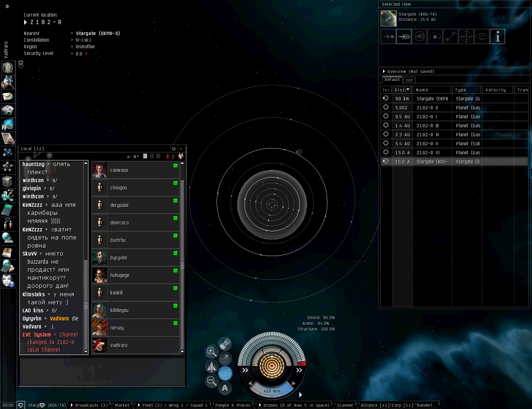Image resolution: width=532 pixels, height=409 pixels.
Task: Open the Character Sheet icon in sidebar
Action: pyautogui.click(x=8, y=67)
